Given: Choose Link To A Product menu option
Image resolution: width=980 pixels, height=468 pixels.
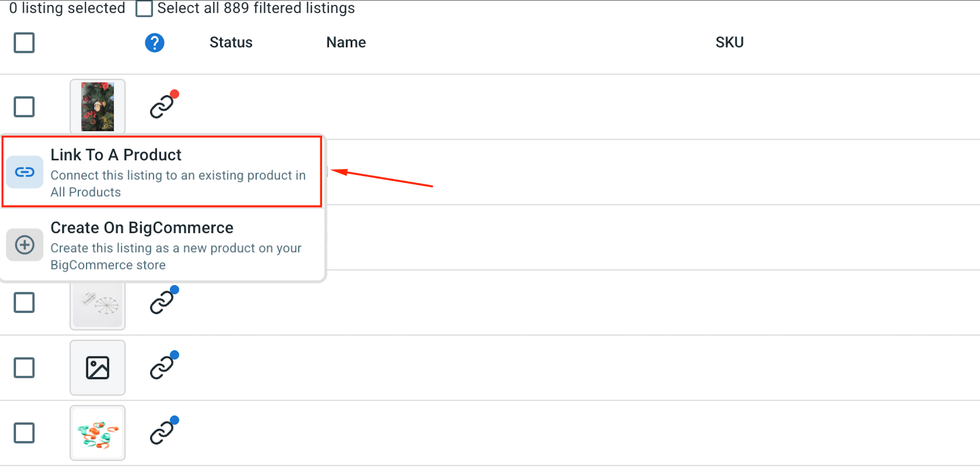Looking at the screenshot, I should click(x=162, y=172).
